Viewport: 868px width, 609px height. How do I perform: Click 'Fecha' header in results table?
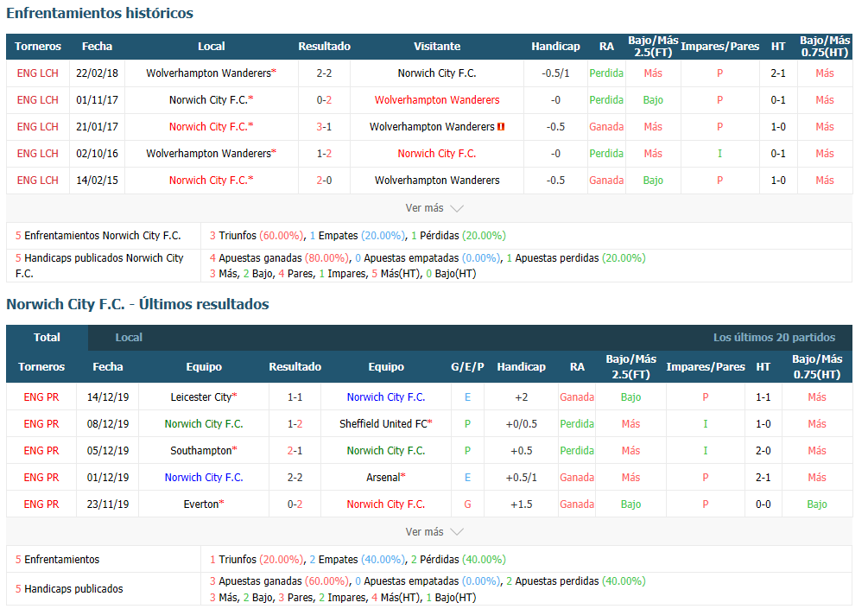108,366
